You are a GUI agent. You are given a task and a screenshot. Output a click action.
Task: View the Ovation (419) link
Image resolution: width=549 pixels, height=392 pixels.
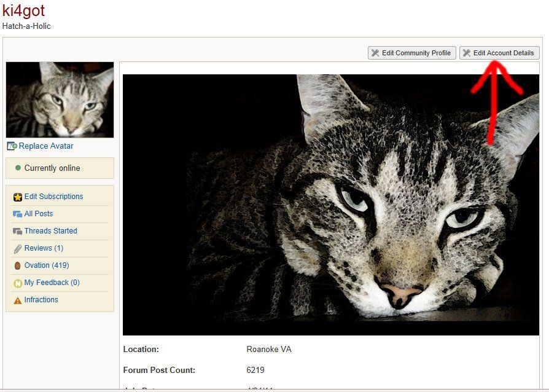click(x=47, y=265)
